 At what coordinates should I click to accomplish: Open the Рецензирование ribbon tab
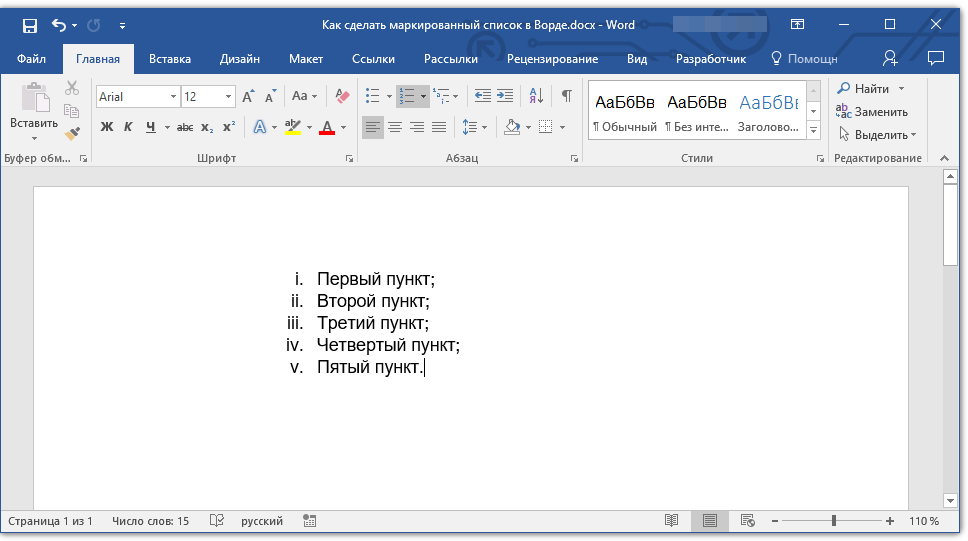pyautogui.click(x=552, y=59)
